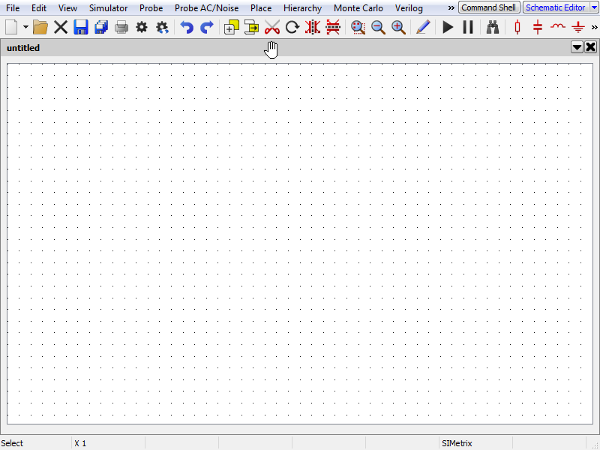
Task: Open the new schematic dropdown arrow
Action: (x=26, y=27)
